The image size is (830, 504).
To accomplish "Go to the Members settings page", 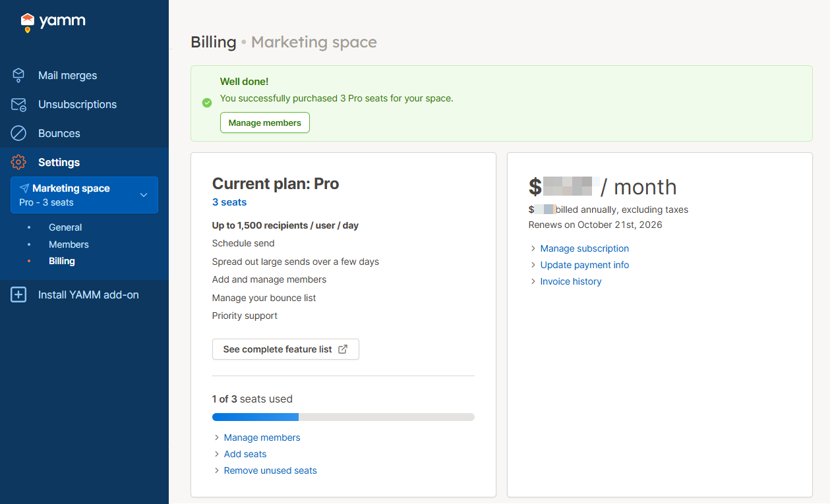I will [x=69, y=244].
